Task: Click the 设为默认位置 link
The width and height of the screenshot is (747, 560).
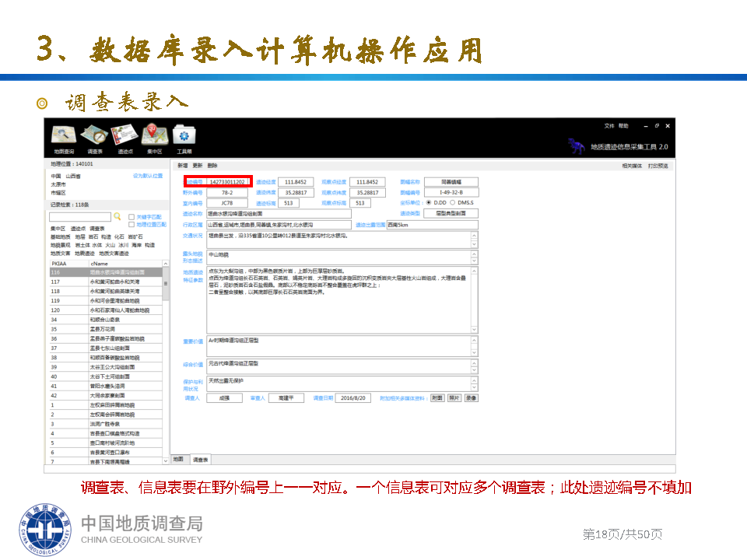Action: (148, 177)
